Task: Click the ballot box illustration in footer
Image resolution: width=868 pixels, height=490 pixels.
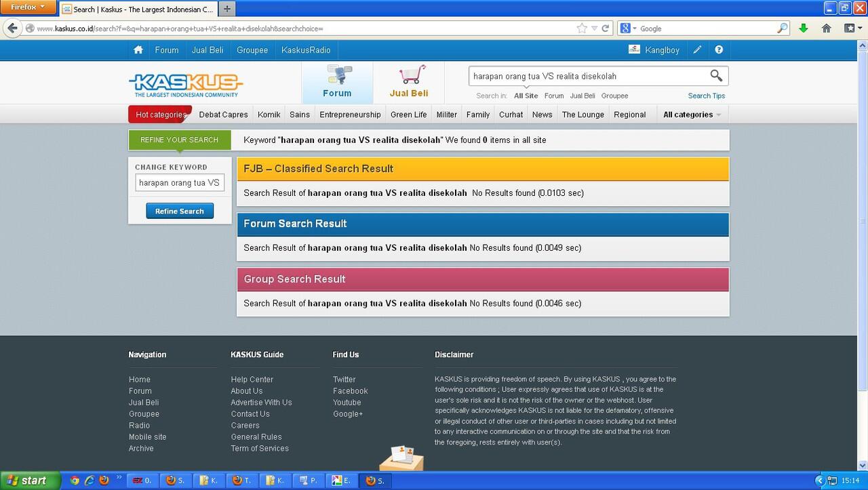Action: click(x=402, y=458)
